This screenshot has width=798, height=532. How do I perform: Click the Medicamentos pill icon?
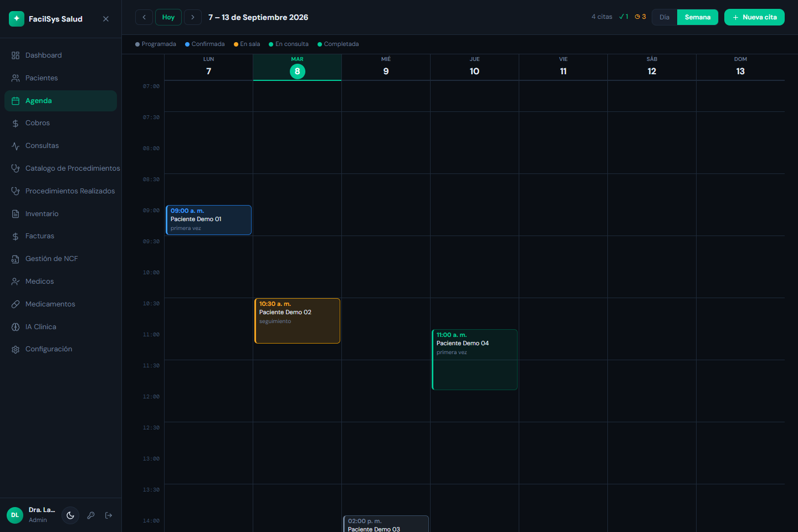16,304
